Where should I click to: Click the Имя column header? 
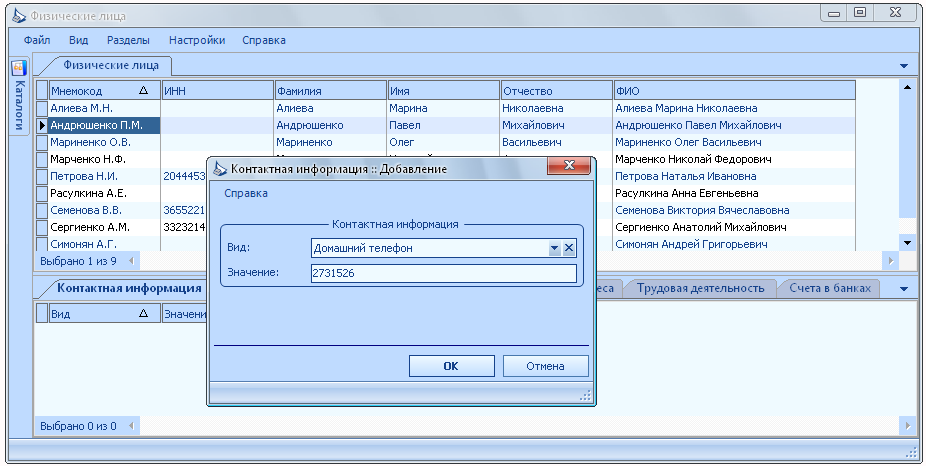pyautogui.click(x=444, y=90)
